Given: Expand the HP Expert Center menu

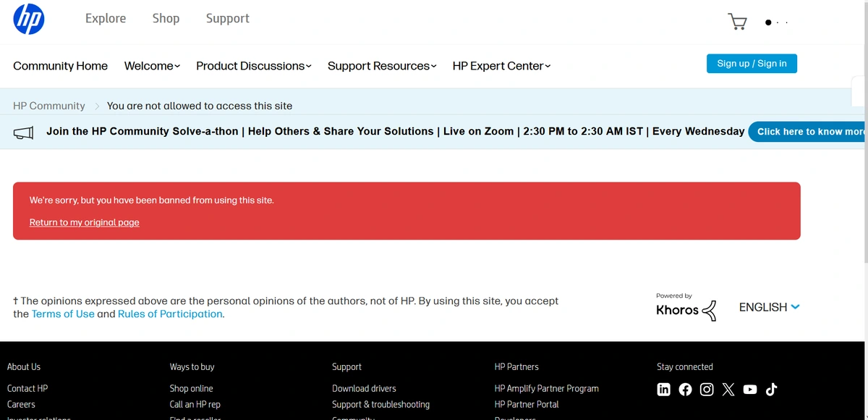Looking at the screenshot, I should 501,66.
